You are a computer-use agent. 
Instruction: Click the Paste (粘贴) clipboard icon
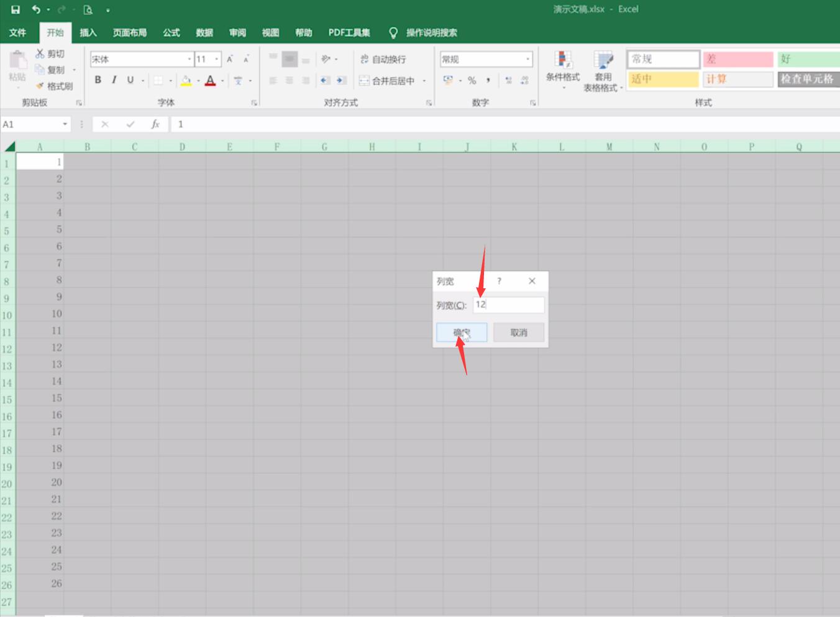(17, 61)
